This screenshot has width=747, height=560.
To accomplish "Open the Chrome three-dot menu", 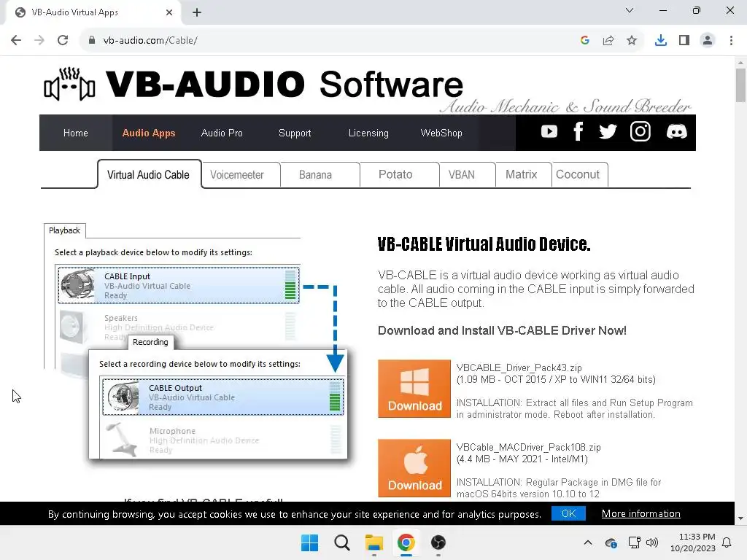I will pyautogui.click(x=731, y=40).
